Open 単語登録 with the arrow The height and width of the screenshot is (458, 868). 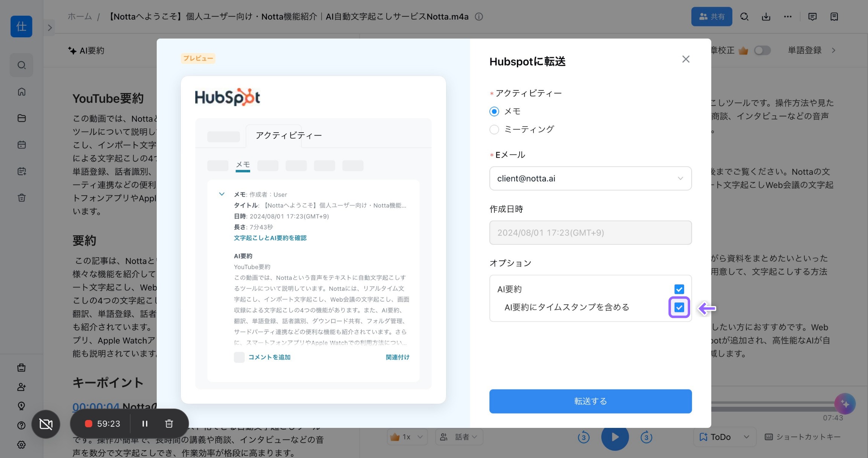[x=834, y=50]
